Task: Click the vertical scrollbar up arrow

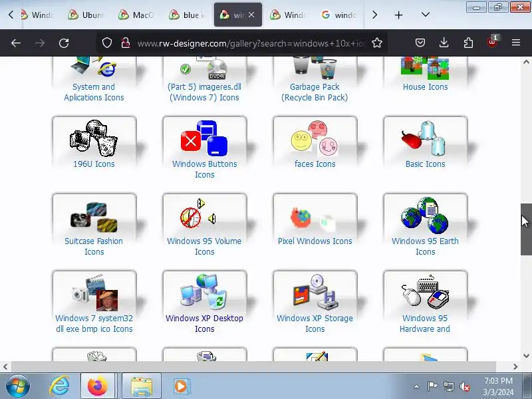Action: point(526,62)
